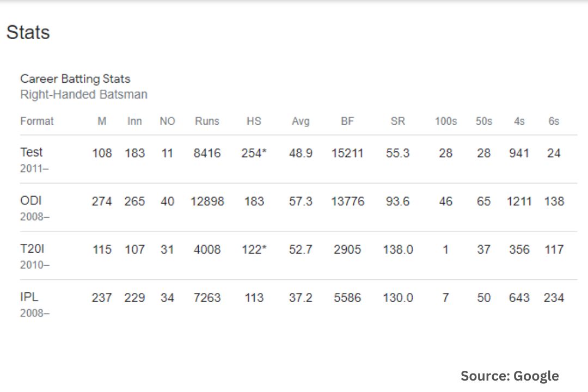Click the SR column header
The image size is (588, 392).
tap(398, 121)
